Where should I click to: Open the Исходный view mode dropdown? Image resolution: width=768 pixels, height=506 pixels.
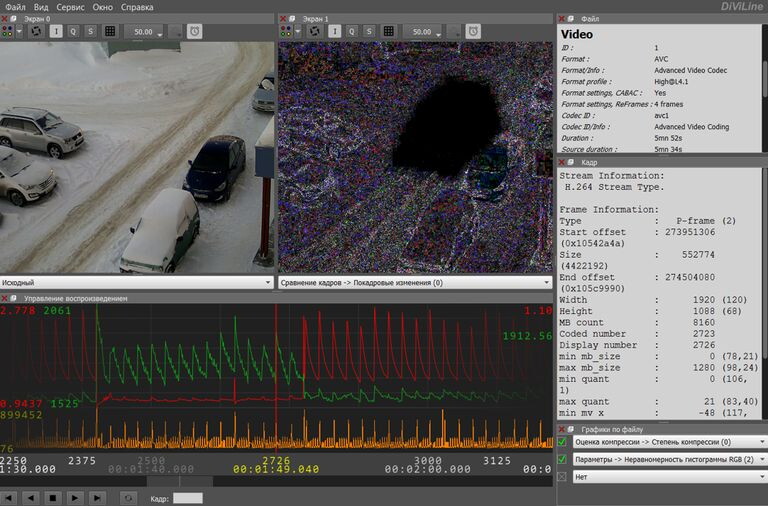coord(136,283)
